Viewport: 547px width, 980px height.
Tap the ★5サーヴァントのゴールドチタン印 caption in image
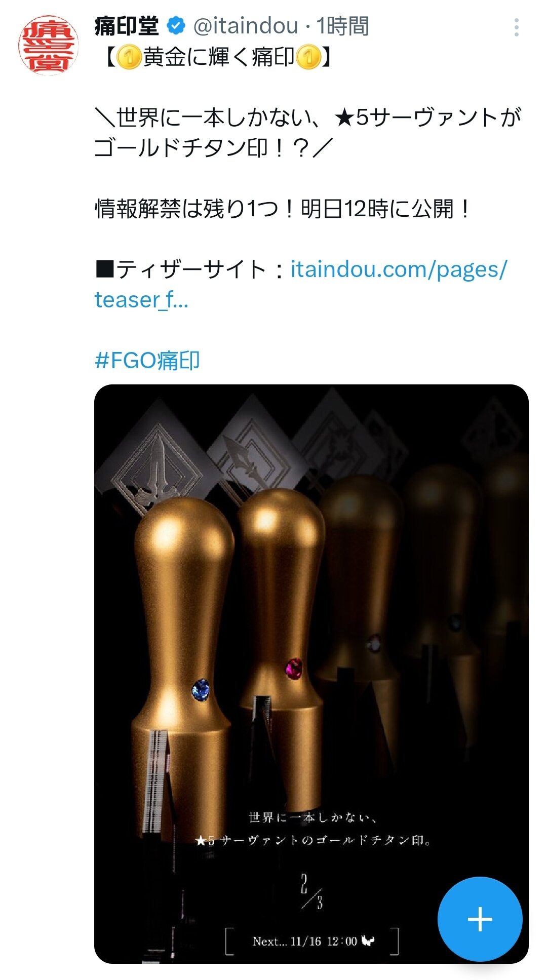312,840
